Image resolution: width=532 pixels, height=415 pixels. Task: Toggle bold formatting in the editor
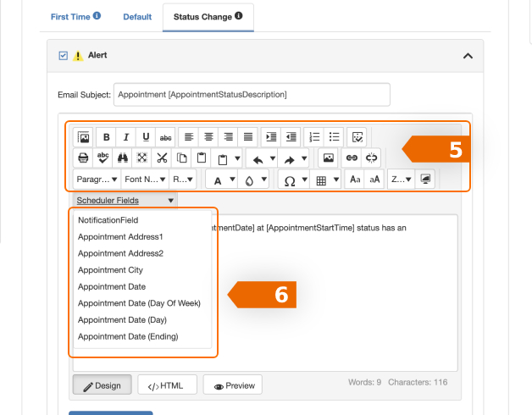pos(107,136)
